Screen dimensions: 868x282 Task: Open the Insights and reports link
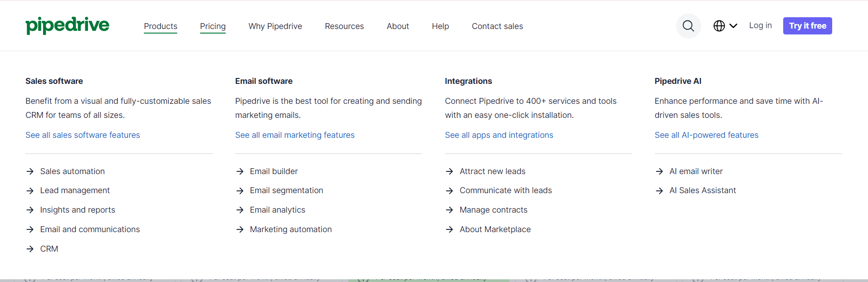78,210
